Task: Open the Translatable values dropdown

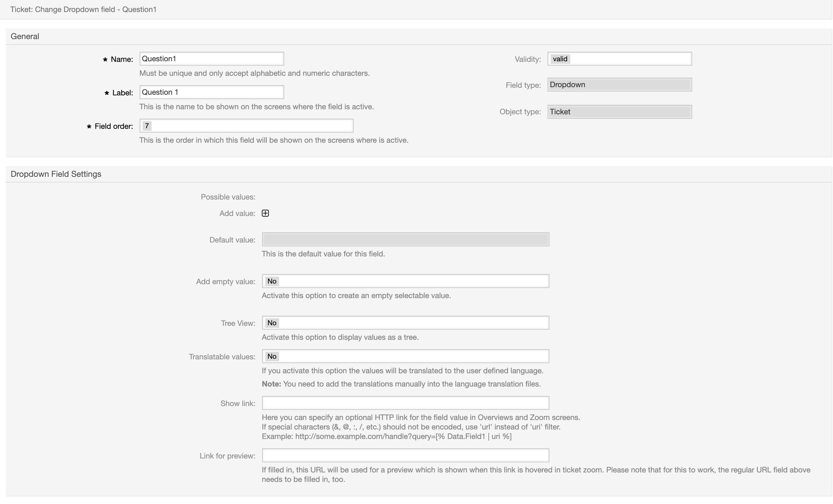Action: point(405,356)
